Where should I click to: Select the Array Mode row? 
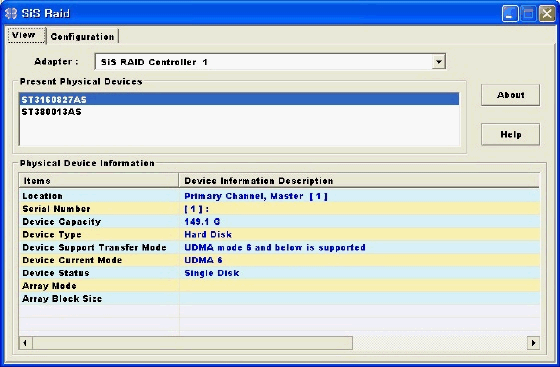(279, 286)
